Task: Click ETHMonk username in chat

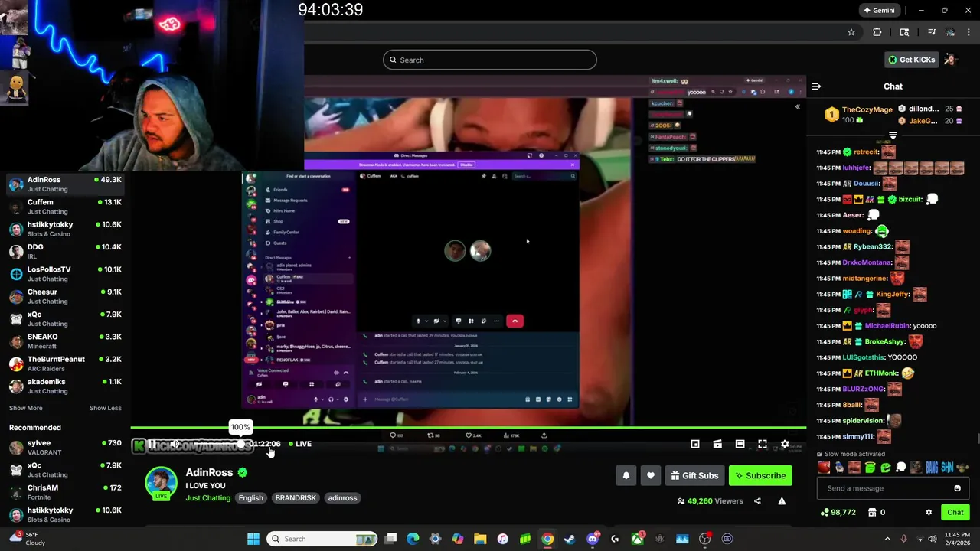Action: click(x=881, y=373)
